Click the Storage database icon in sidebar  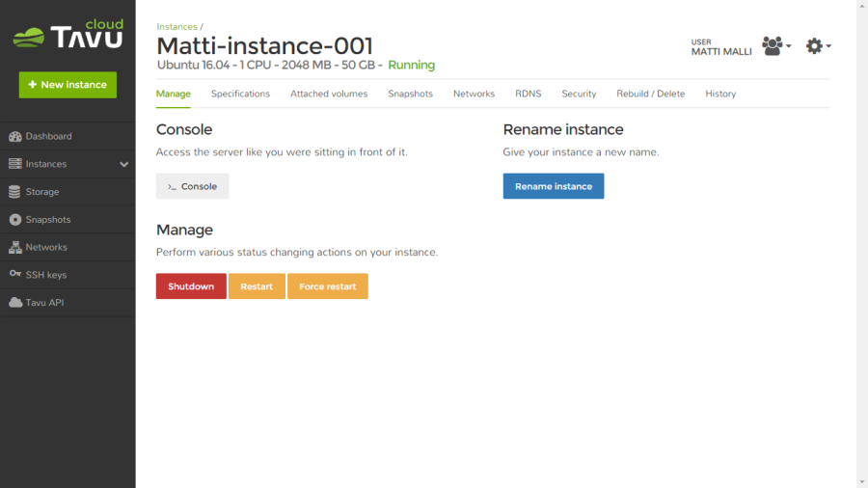click(x=14, y=191)
